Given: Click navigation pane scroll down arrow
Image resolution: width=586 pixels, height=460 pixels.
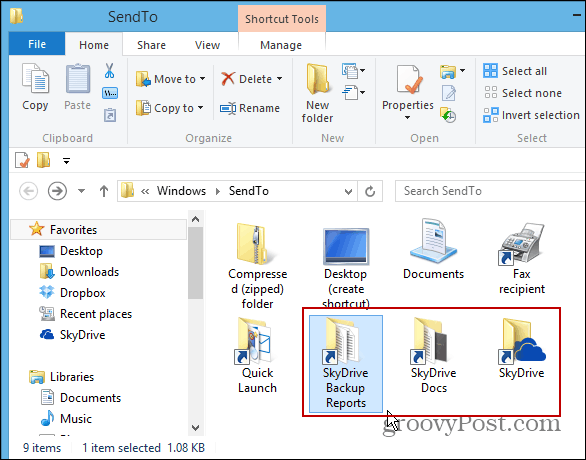Looking at the screenshot, I should (195, 427).
